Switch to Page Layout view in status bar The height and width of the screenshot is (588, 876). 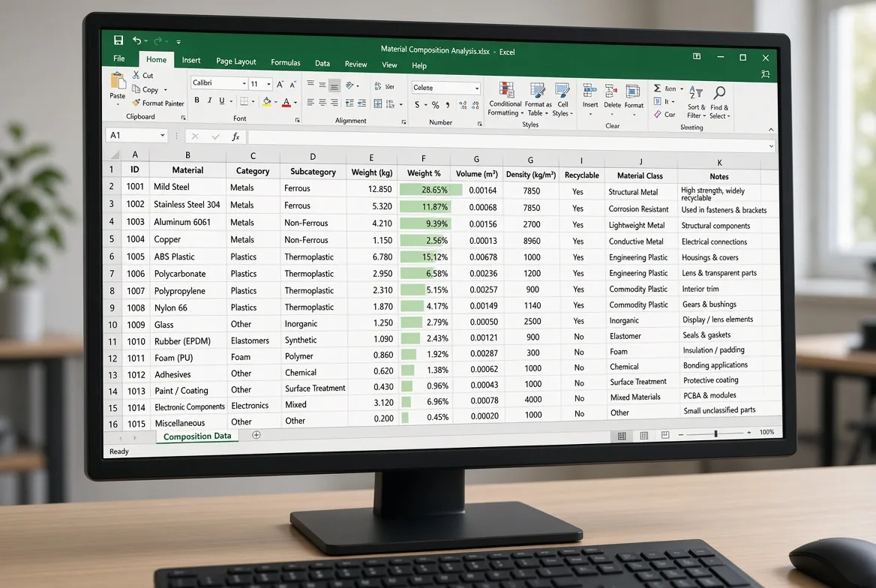point(643,436)
